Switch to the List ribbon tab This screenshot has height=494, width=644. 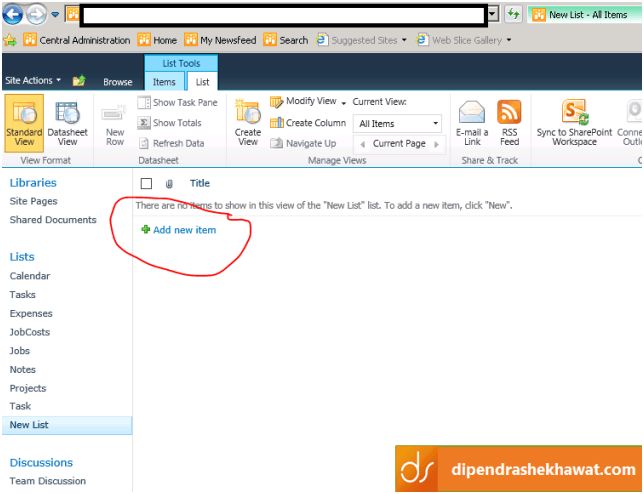pos(202,82)
